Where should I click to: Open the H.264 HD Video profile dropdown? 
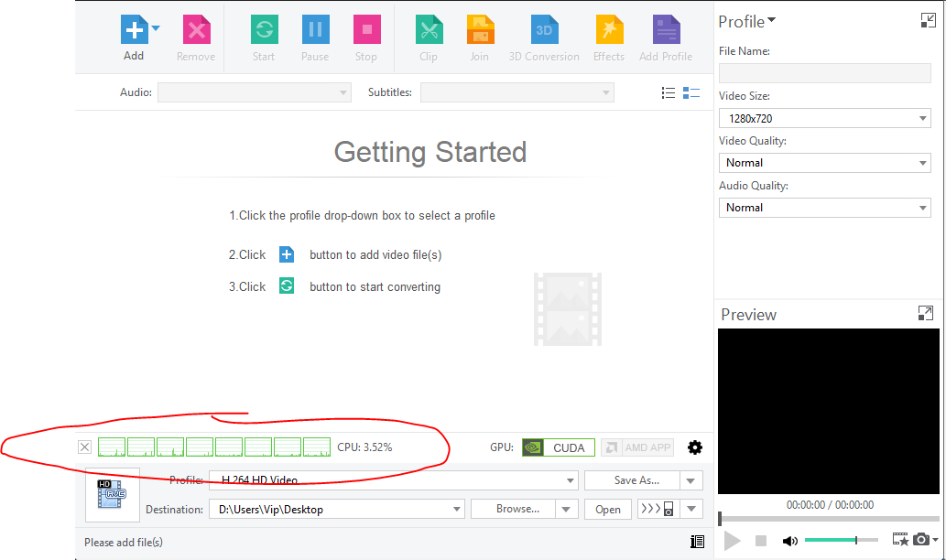394,480
